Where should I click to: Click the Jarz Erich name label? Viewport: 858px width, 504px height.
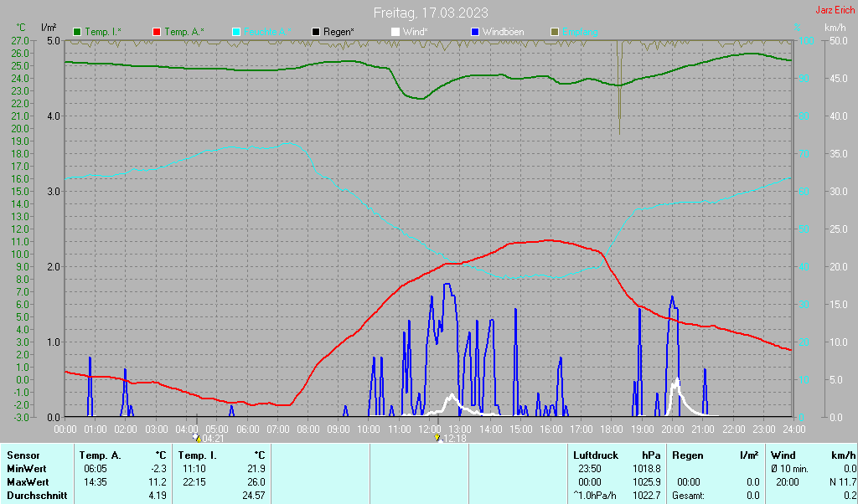point(835,10)
